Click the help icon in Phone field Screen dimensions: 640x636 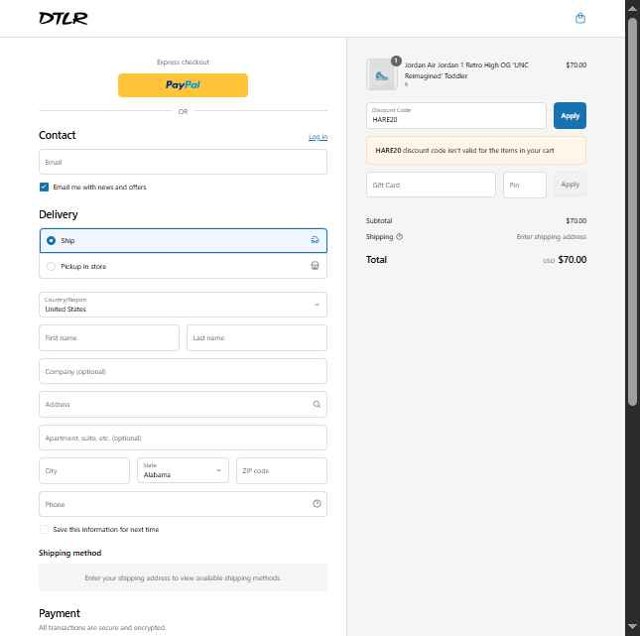[317, 504]
